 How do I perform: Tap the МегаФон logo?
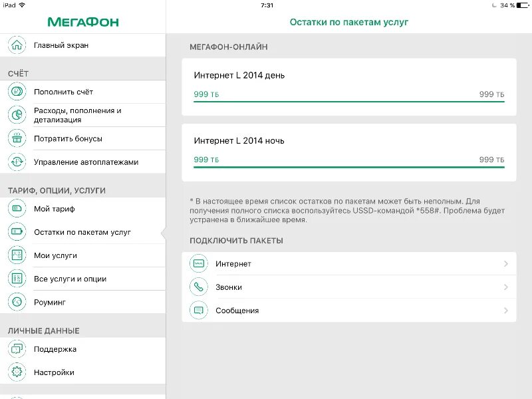point(83,22)
